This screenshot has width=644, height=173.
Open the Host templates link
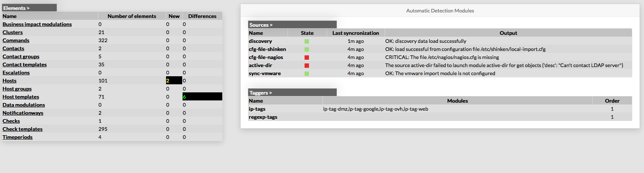21,97
